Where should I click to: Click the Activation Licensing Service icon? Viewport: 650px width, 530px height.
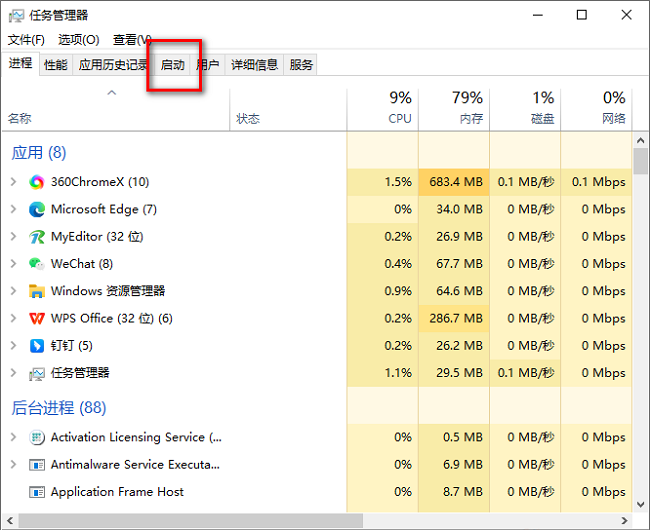[x=36, y=438]
